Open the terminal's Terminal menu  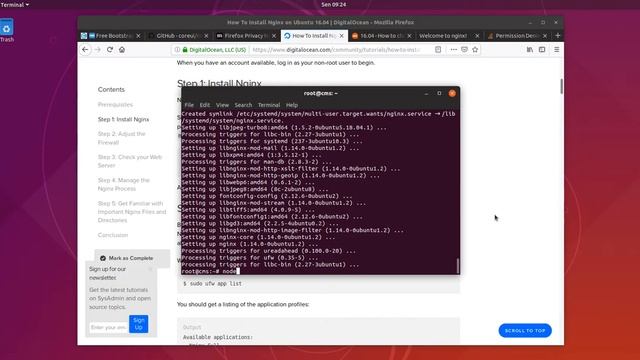click(269, 105)
